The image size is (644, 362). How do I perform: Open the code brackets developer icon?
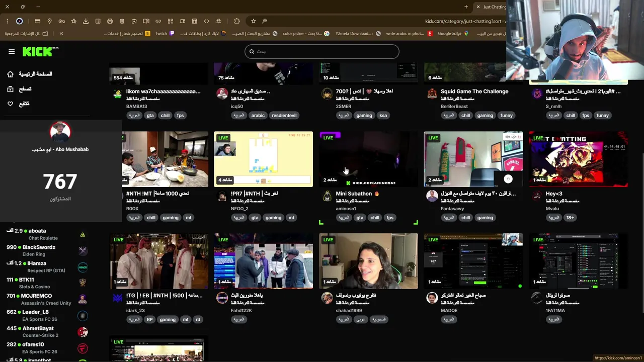(206, 21)
